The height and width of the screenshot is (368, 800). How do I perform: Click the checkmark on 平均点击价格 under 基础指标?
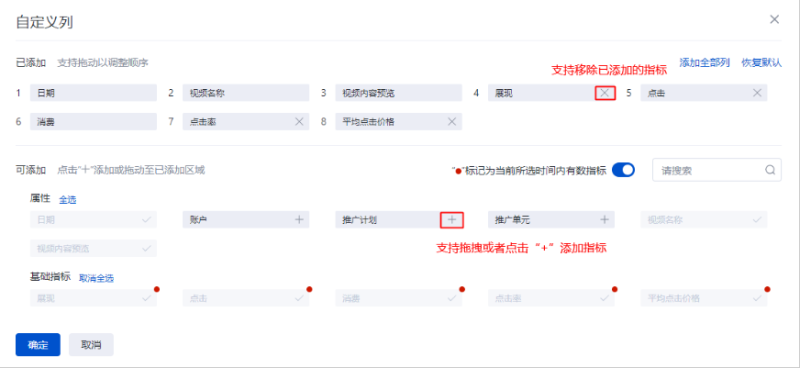point(757,298)
